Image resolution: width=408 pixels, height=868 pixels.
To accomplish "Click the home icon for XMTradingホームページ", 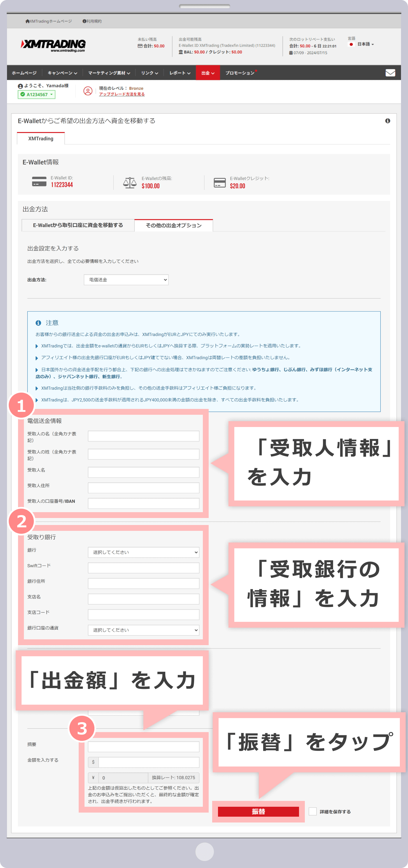I will pos(27,21).
